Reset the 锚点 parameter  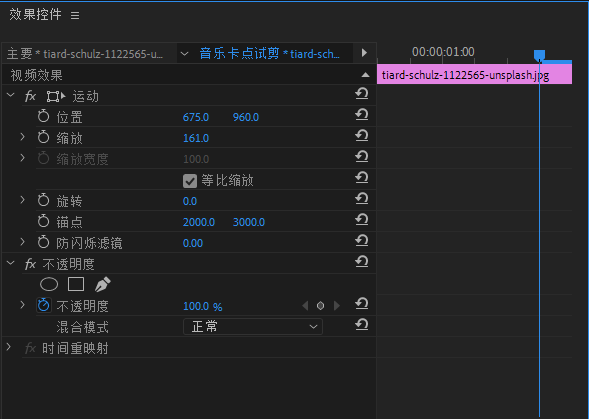361,220
